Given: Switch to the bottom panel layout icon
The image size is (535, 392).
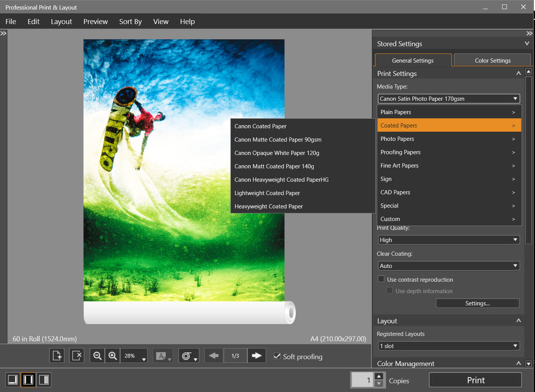Looking at the screenshot, I should pos(13,380).
